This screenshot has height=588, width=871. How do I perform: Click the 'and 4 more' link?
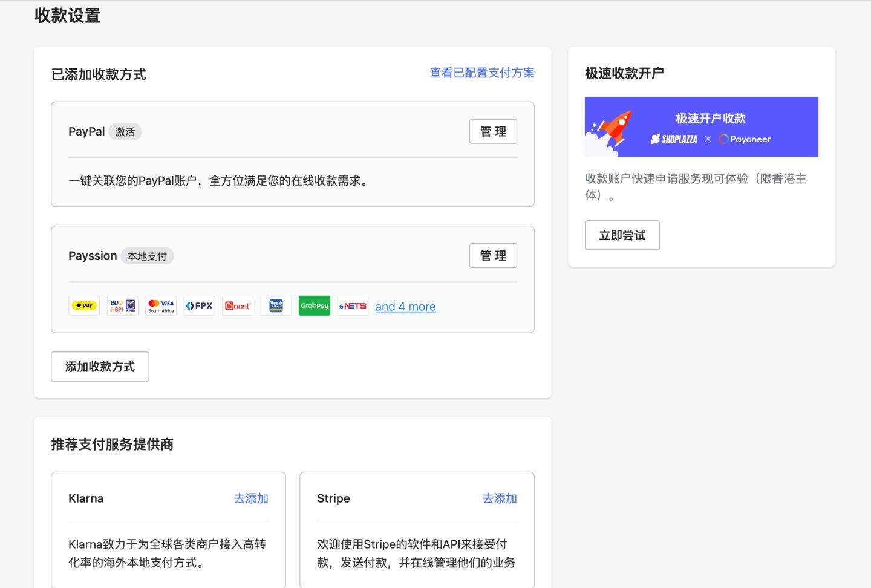point(405,307)
